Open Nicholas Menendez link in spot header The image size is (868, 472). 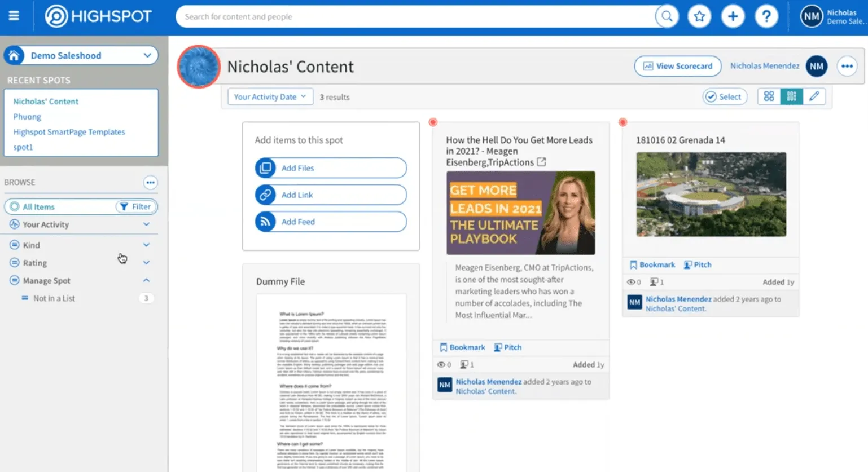click(x=765, y=66)
